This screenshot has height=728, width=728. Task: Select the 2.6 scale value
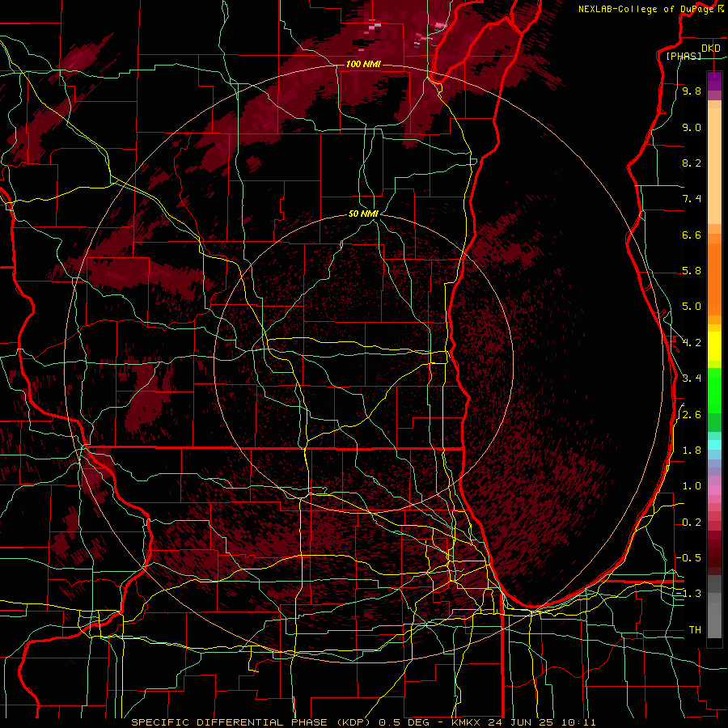(x=692, y=415)
